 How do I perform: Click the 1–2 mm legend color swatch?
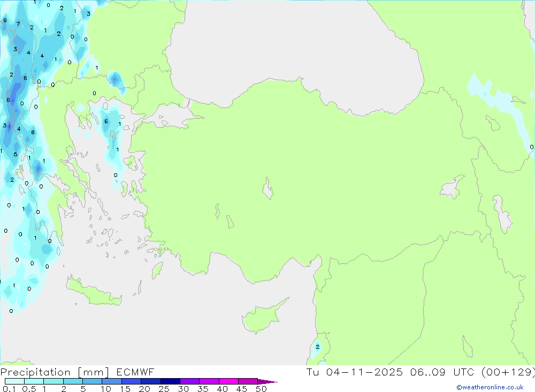(53, 381)
